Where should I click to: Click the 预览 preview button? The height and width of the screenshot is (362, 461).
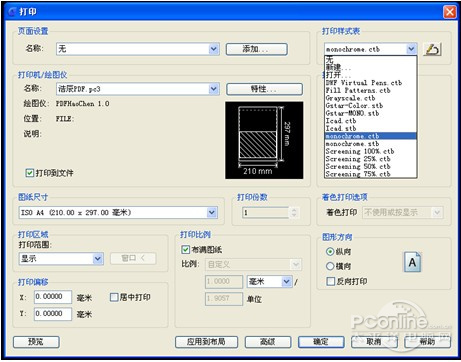tap(36, 342)
